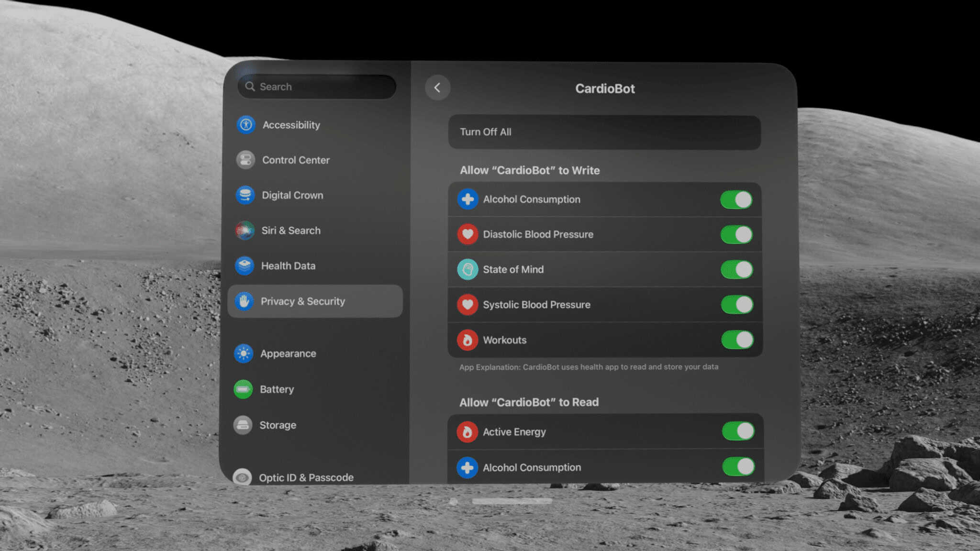Open Siri & Search settings
980x551 pixels.
click(315, 231)
